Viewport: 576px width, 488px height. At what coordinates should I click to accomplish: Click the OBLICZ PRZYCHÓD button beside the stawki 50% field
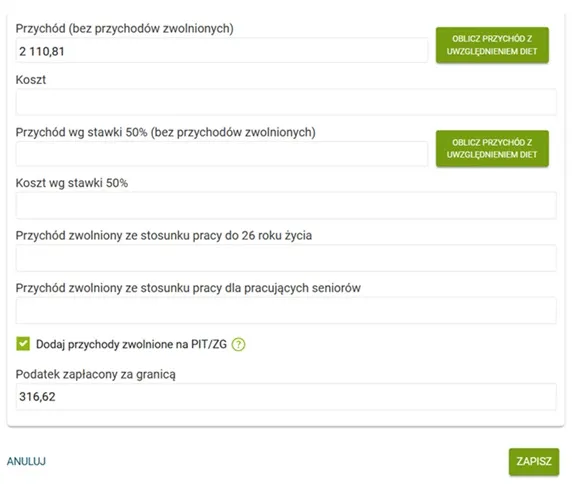coord(492,148)
